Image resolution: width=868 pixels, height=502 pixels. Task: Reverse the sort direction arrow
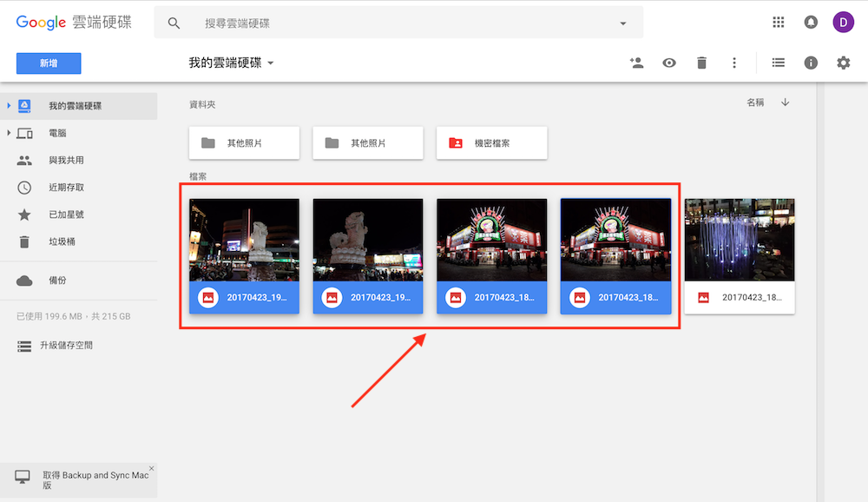coord(785,102)
